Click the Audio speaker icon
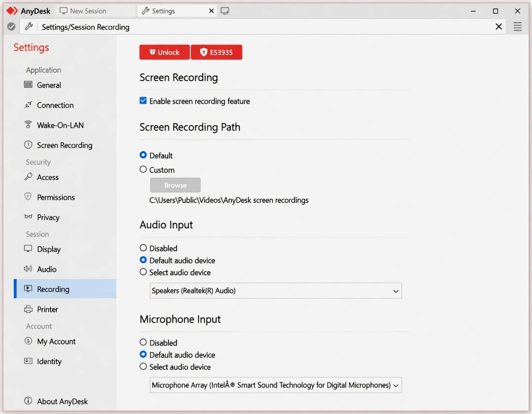The image size is (532, 414). pyautogui.click(x=28, y=269)
